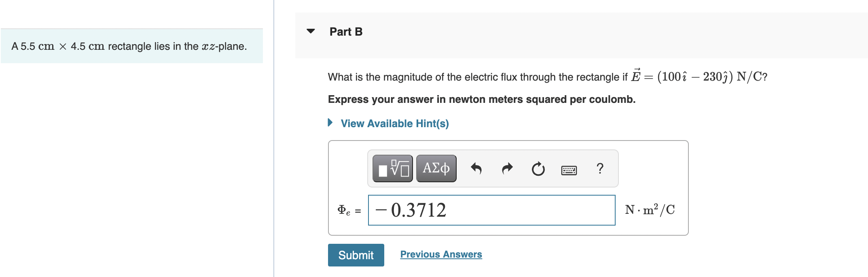
Task: Click the Part B header title
Action: click(346, 32)
